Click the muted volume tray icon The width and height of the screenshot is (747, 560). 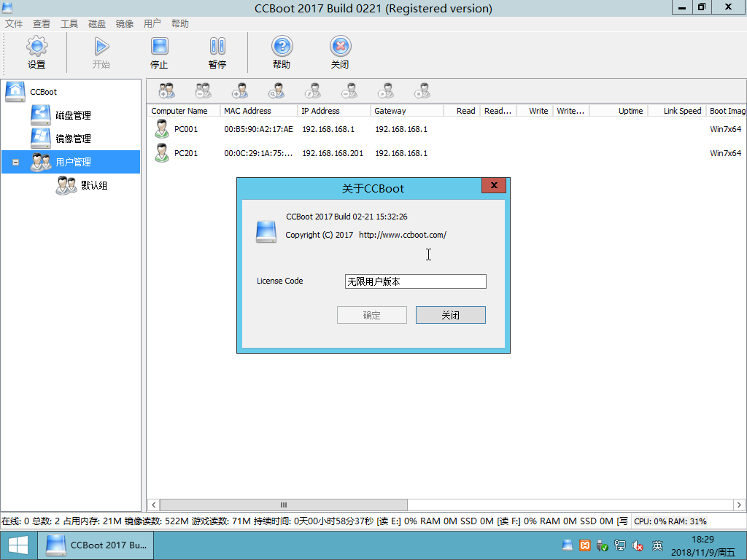638,545
